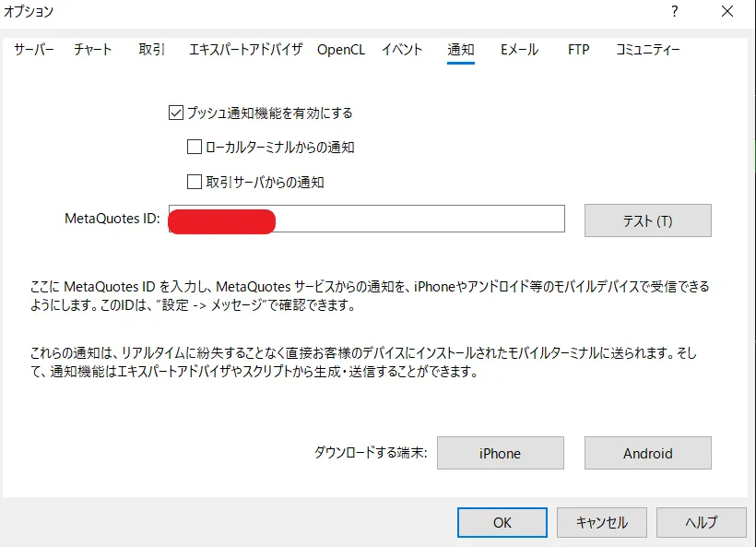Open the チャート tab
This screenshot has width=756, height=547.
pos(92,51)
